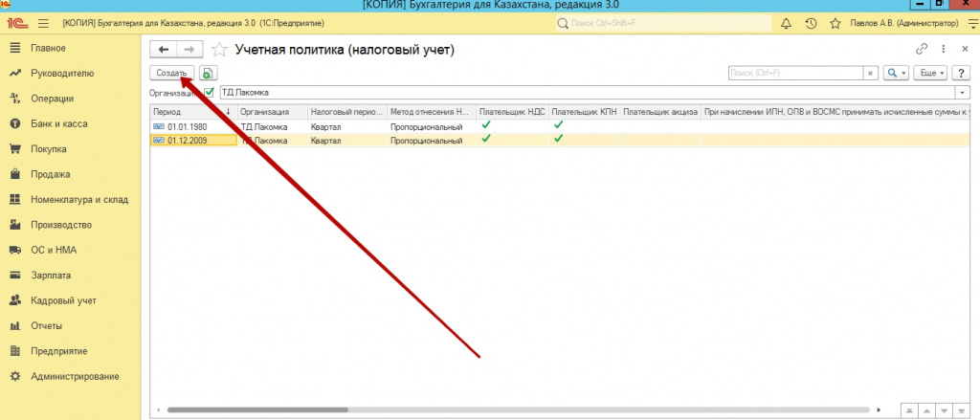Open Зарплата section
The image size is (980, 420).
51,276
